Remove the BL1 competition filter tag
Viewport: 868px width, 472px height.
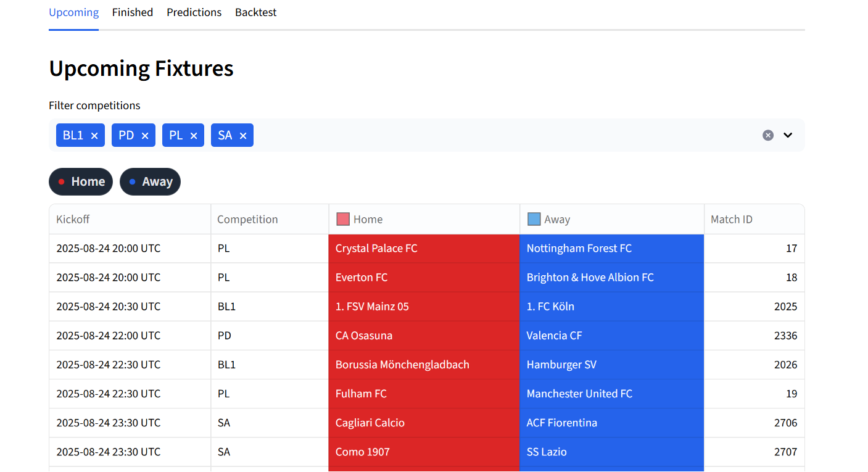(94, 136)
